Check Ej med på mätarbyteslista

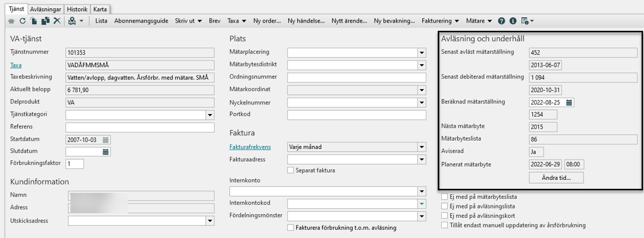pos(445,196)
